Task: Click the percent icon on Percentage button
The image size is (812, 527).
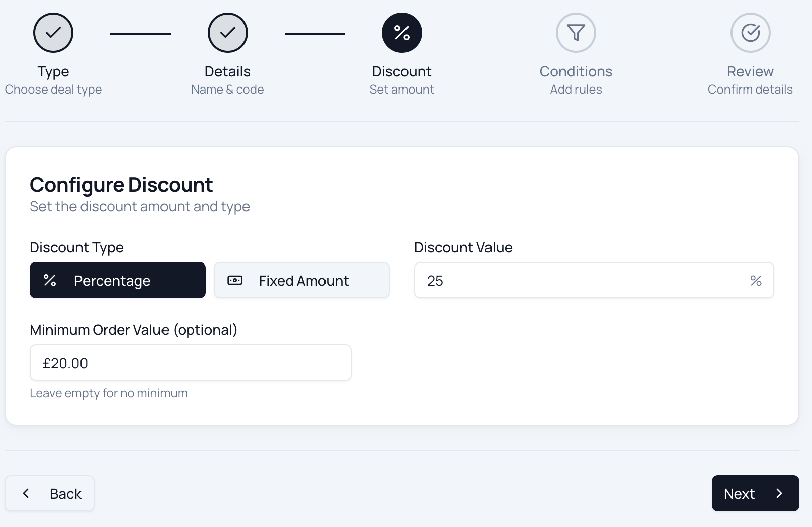Action: coord(50,280)
